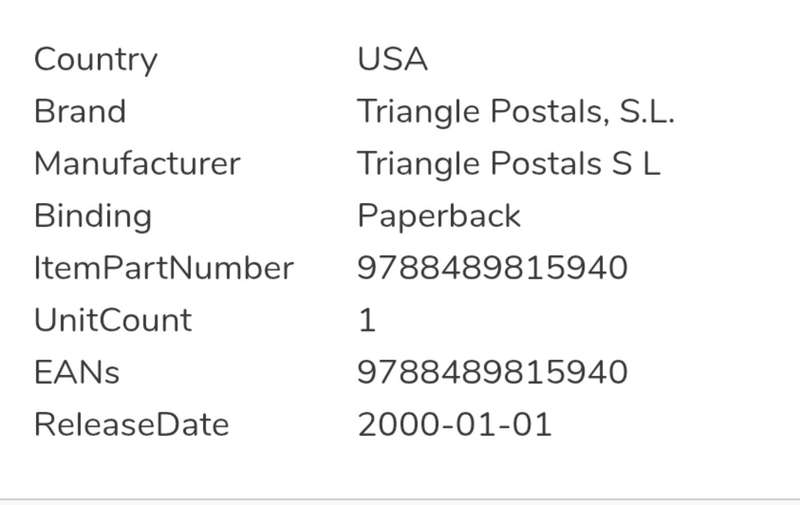
Task: Click the Brand label
Action: (80, 111)
